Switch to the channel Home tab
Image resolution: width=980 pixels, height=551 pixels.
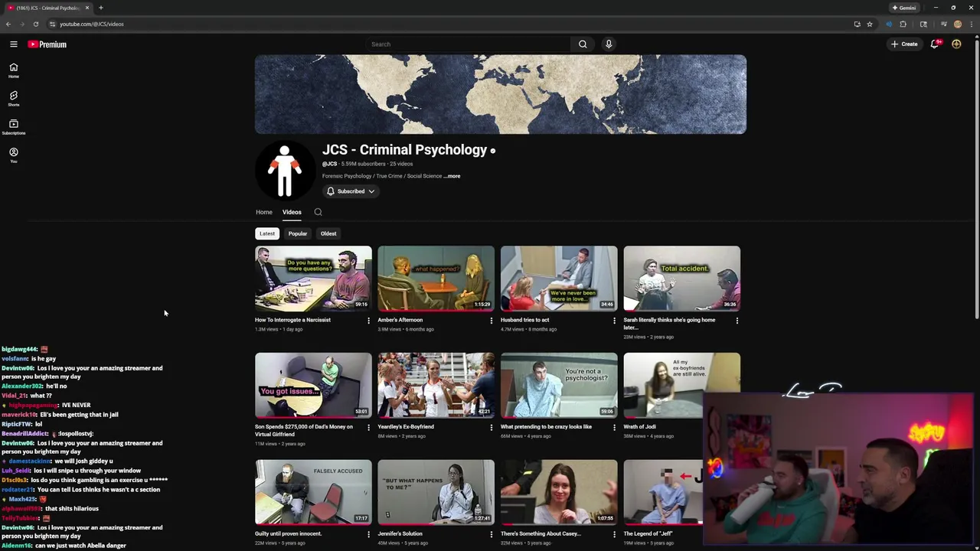point(264,212)
